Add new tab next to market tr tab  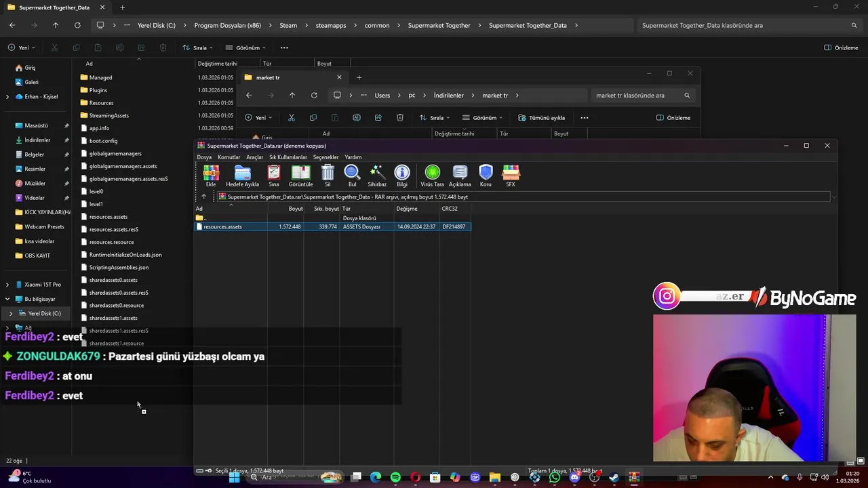pyautogui.click(x=359, y=77)
